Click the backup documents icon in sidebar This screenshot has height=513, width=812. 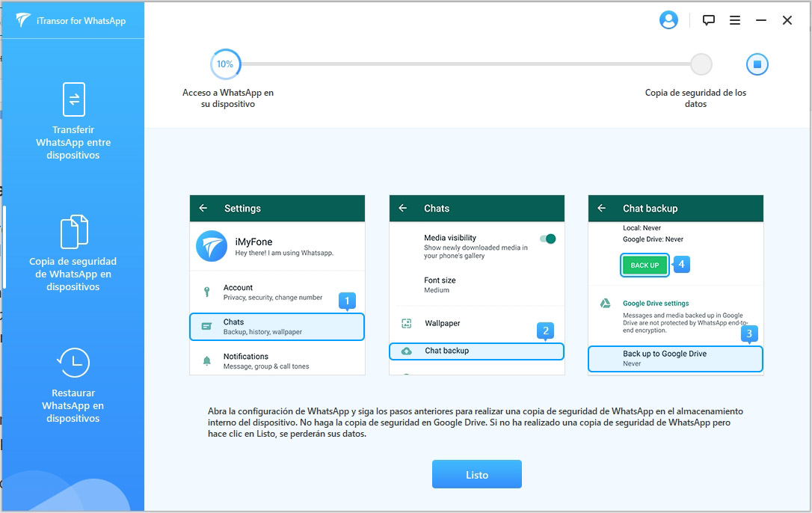click(x=74, y=231)
